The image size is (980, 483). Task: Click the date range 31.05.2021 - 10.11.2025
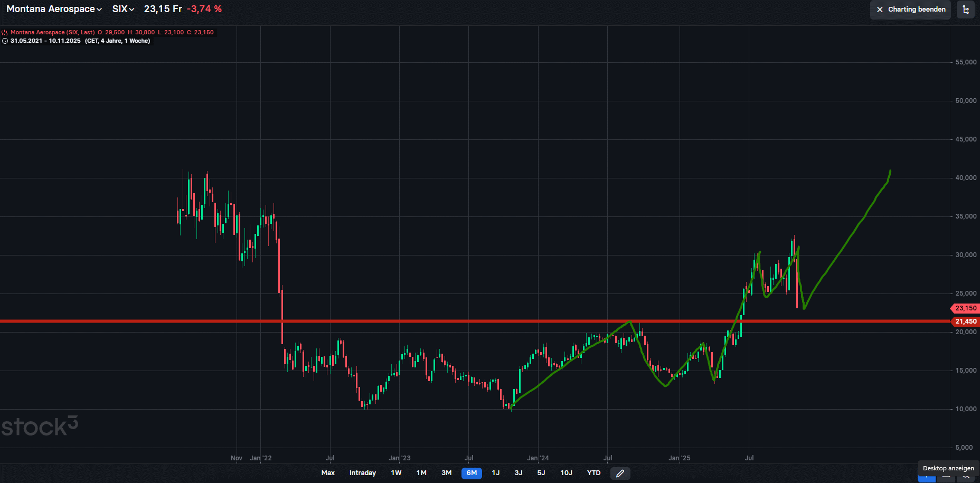coord(45,41)
